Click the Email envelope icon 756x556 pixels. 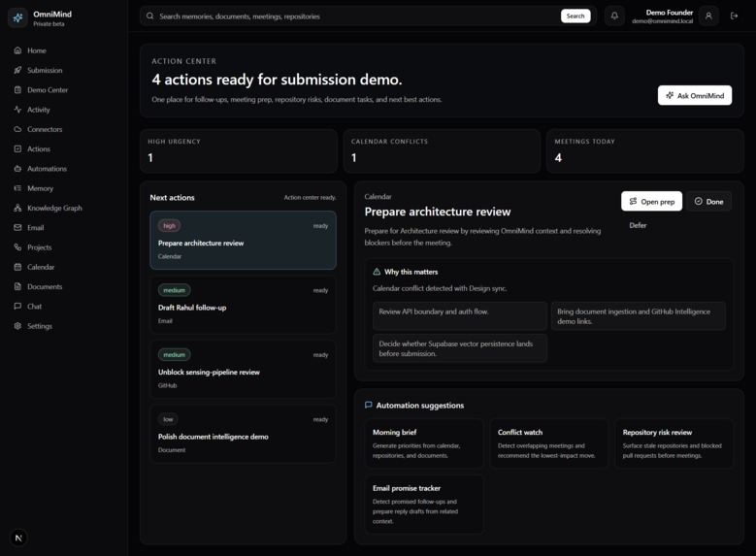[x=17, y=228]
